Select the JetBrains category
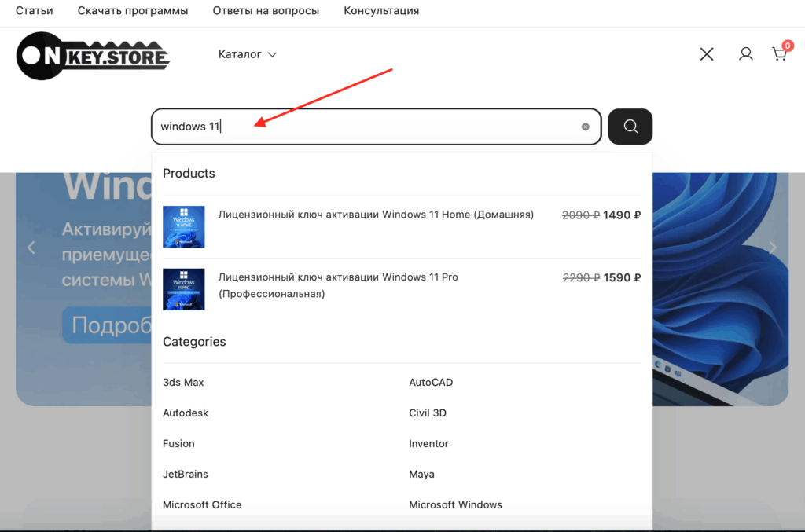805x532 pixels. click(x=186, y=475)
